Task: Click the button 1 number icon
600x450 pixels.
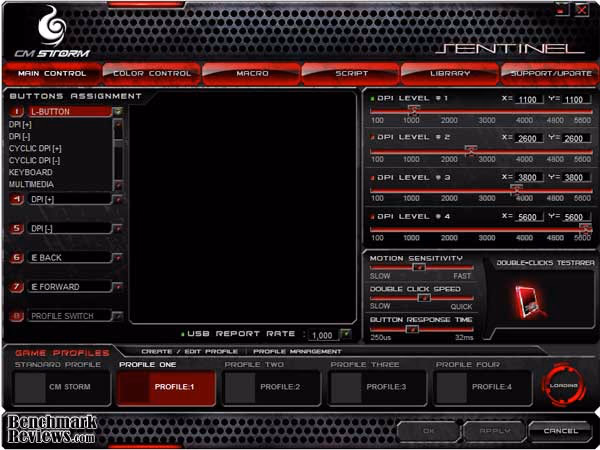Action: coord(16,112)
